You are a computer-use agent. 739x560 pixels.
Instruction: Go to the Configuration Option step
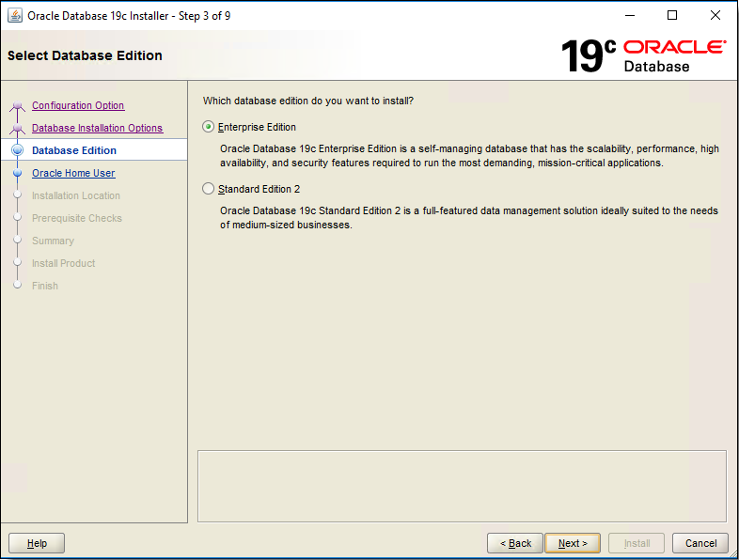(78, 105)
